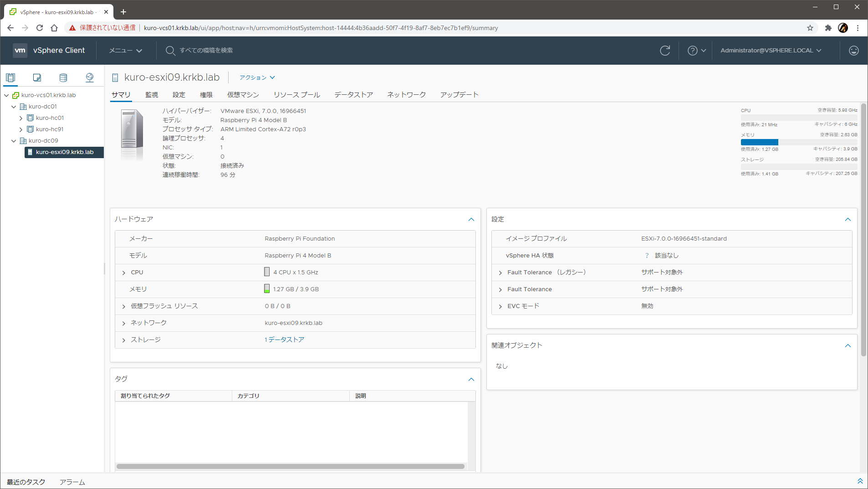Open the データストア tab
868x489 pixels.
click(353, 95)
